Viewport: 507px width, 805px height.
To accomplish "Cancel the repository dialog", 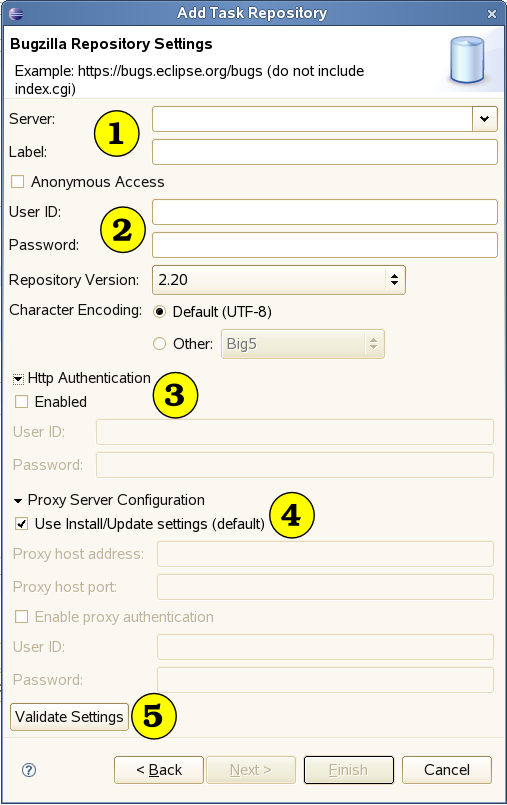I will click(447, 770).
